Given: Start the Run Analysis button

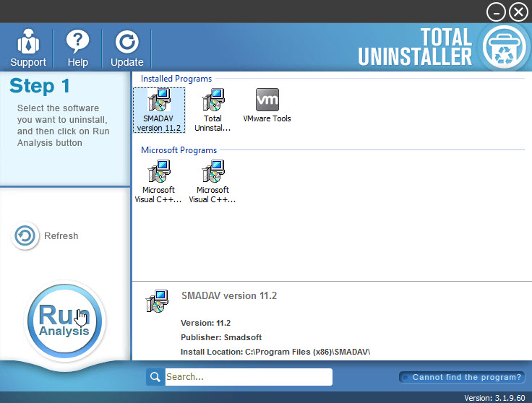Looking at the screenshot, I should click(x=64, y=320).
